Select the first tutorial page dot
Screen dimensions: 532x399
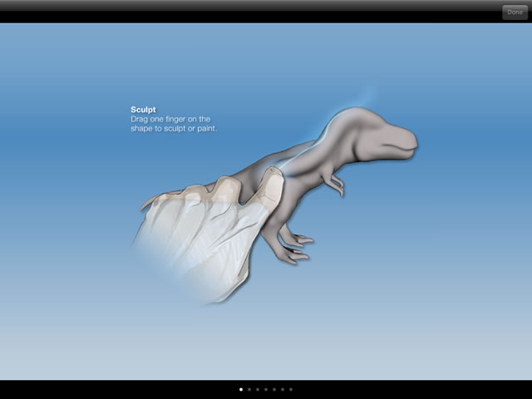click(241, 390)
